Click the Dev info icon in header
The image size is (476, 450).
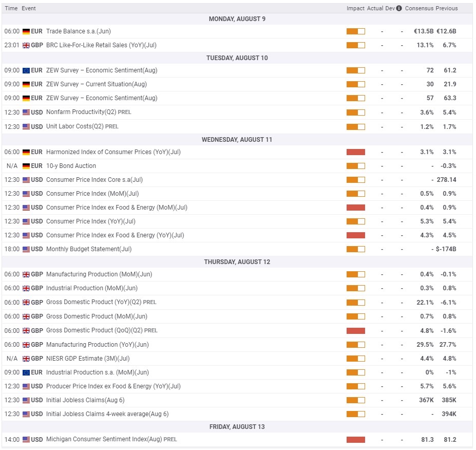tap(399, 8)
